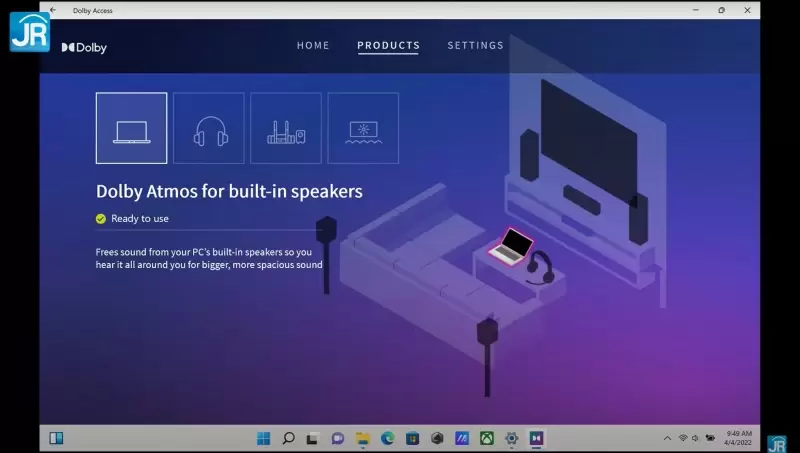Open the SETTINGS tab
This screenshot has height=453, width=800.
tap(476, 45)
